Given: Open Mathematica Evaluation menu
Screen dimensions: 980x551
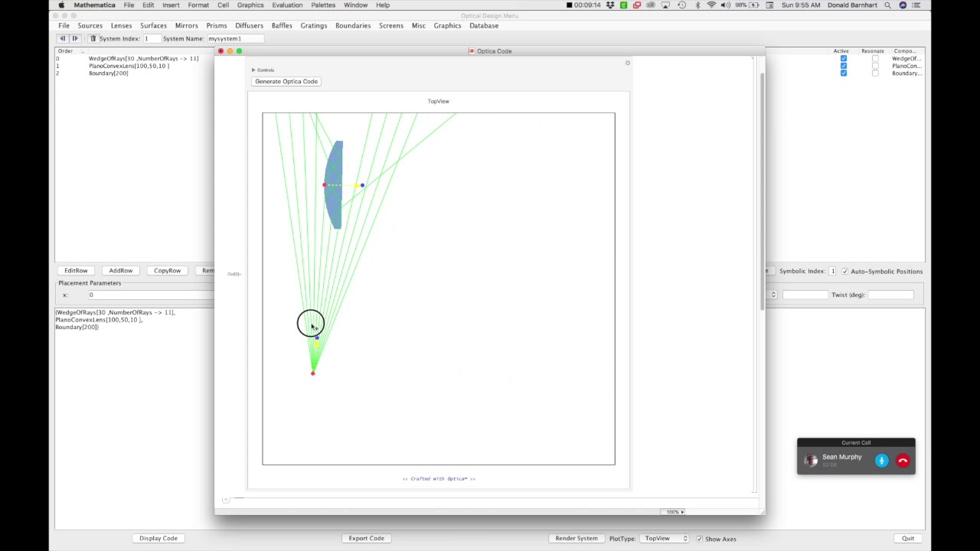Looking at the screenshot, I should (287, 5).
